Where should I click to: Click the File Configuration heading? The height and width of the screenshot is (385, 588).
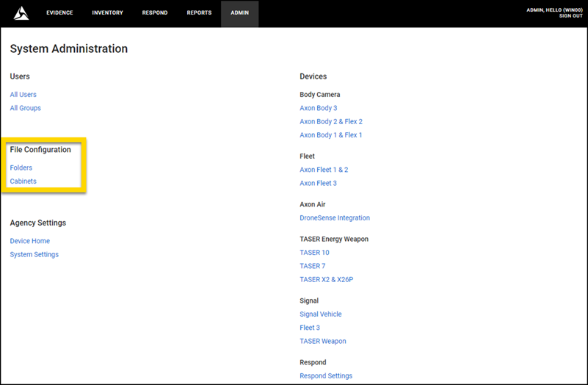tap(40, 150)
